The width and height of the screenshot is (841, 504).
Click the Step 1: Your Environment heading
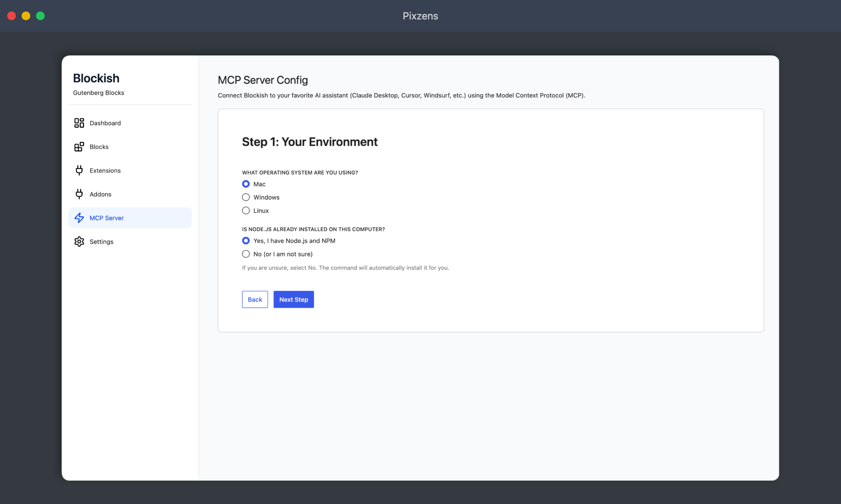pyautogui.click(x=310, y=142)
